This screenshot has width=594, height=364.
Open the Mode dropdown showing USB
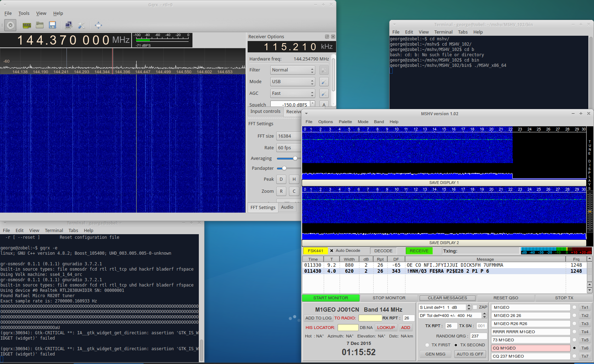293,82
